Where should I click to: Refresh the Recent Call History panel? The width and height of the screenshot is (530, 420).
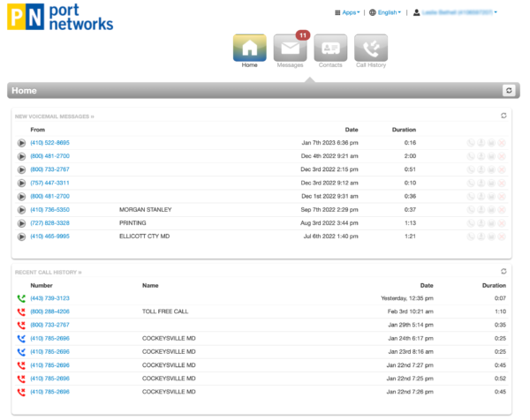503,272
